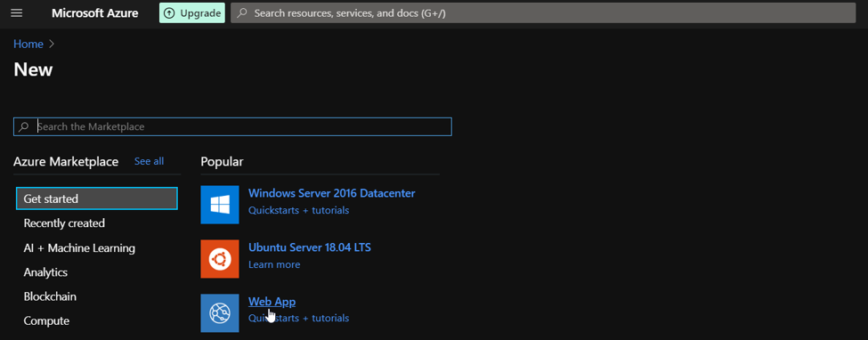Click the Upgrade button
Viewport: 868px width, 340px height.
coord(192,12)
